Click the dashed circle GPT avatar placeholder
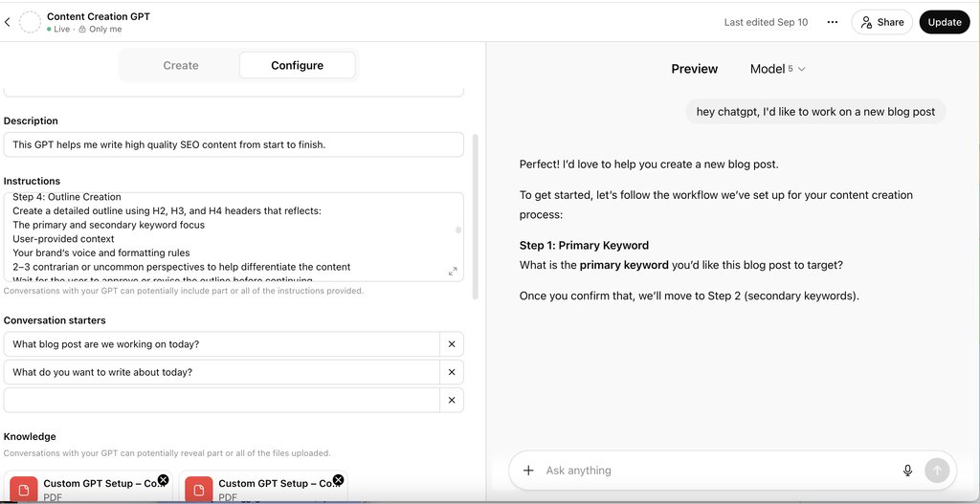This screenshot has height=504, width=980. 30,23
